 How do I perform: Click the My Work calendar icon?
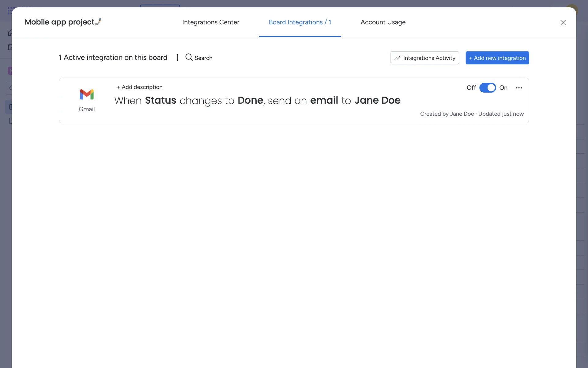pyautogui.click(x=10, y=47)
